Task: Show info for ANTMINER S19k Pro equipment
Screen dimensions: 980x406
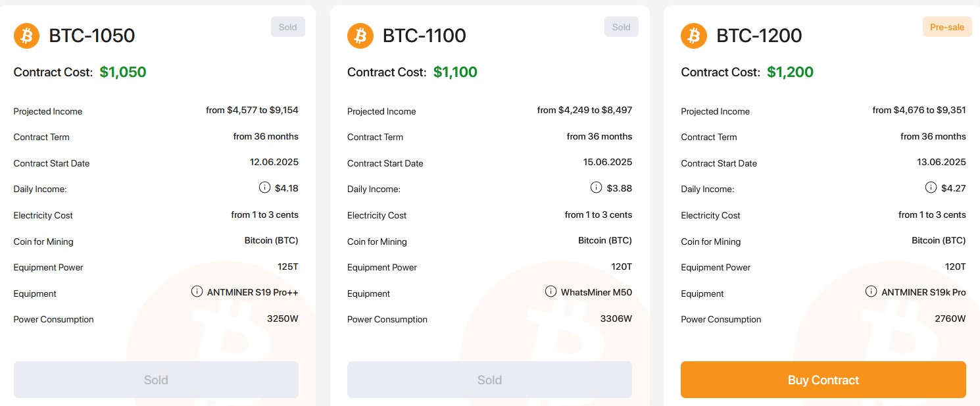Action: (x=871, y=292)
